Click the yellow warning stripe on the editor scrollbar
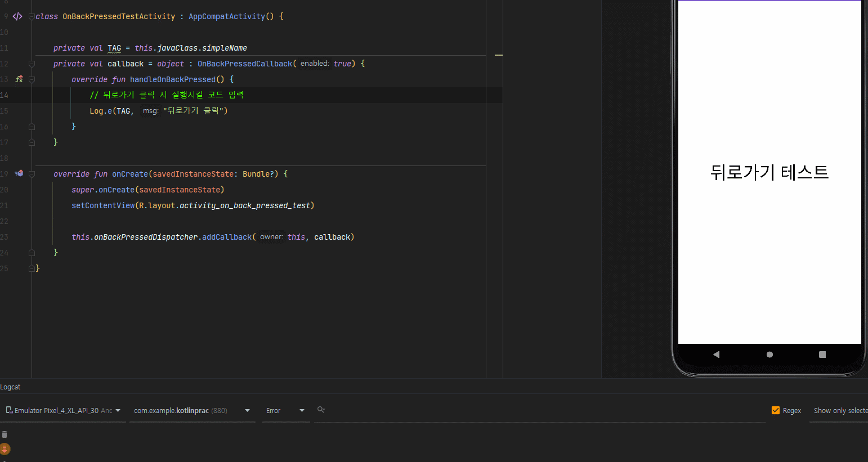 (499, 55)
